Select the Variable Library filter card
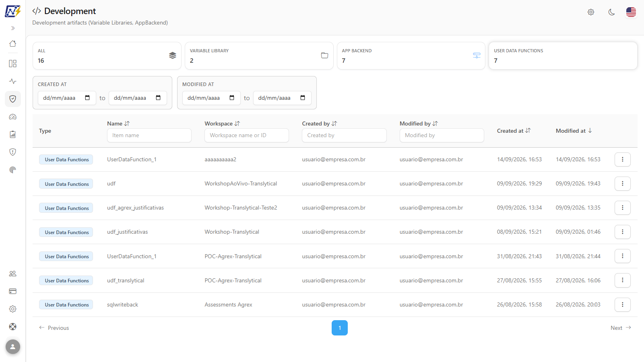Image resolution: width=644 pixels, height=362 pixels. 259,56
